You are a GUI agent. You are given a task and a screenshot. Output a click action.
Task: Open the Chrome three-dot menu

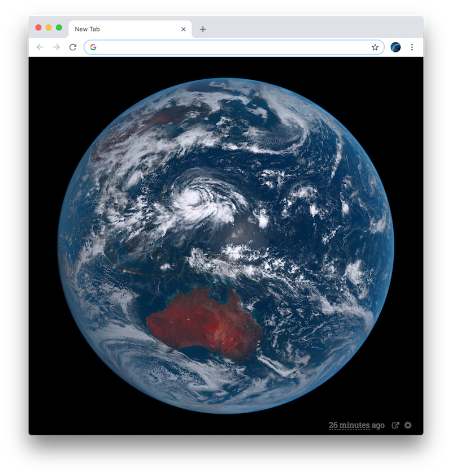tap(412, 47)
